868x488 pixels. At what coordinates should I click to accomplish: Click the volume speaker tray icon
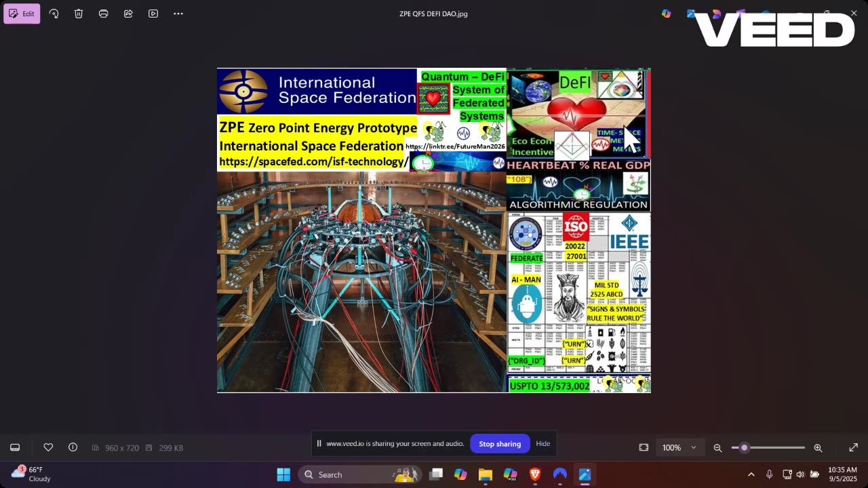pyautogui.click(x=800, y=474)
